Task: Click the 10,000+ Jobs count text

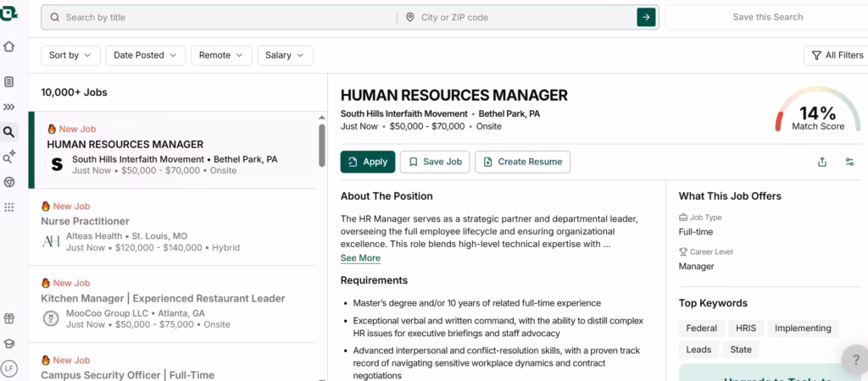Action: coord(75,92)
